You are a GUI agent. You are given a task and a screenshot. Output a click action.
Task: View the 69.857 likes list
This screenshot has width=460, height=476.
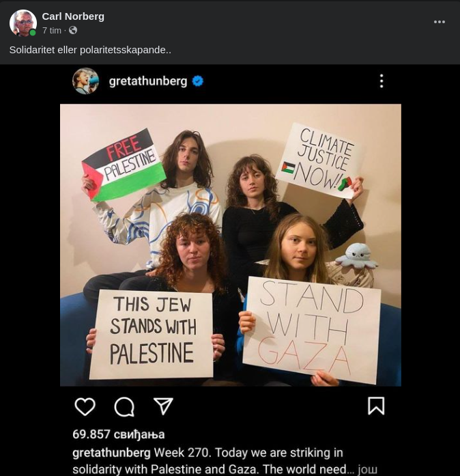click(x=118, y=434)
